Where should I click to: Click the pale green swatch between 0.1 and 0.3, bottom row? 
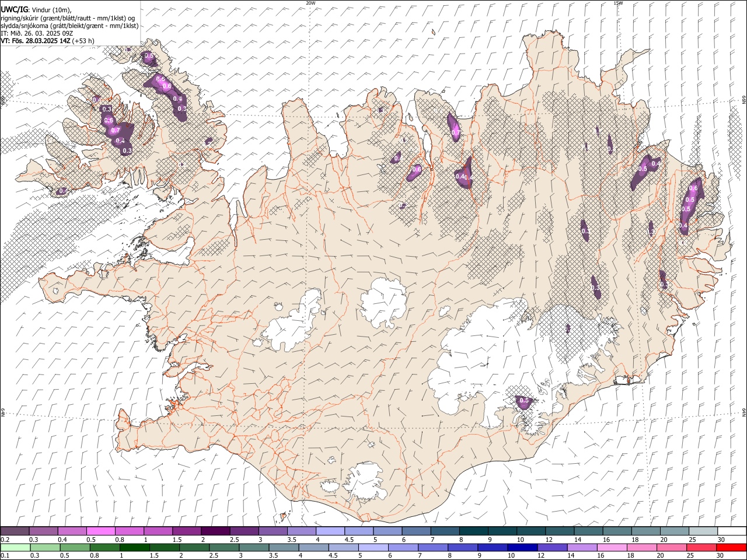point(16,548)
